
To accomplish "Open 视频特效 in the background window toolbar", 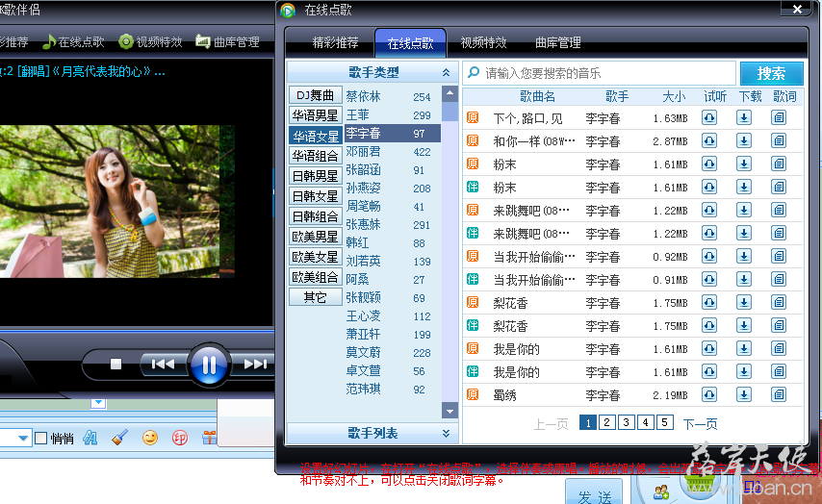I will (150, 42).
